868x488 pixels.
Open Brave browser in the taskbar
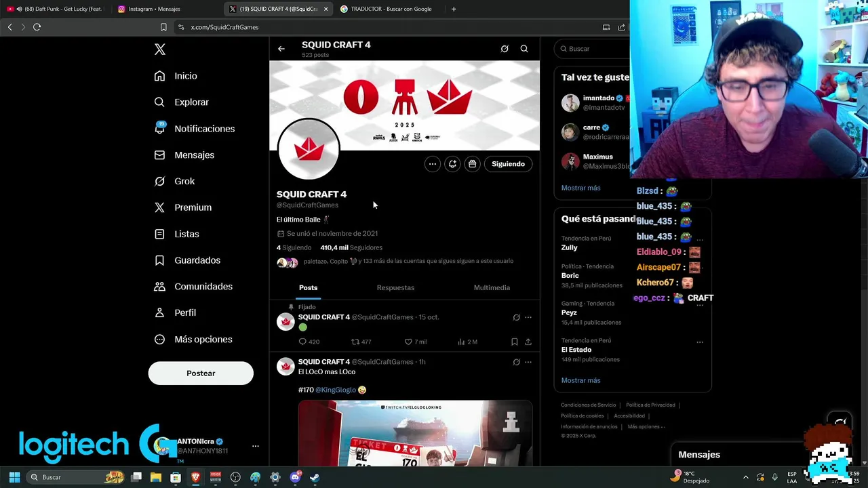point(195,477)
